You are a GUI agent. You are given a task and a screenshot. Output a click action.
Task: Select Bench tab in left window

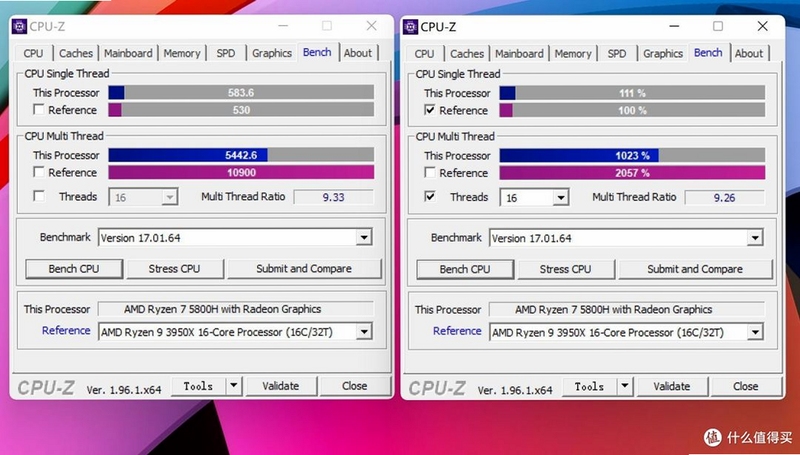(317, 52)
